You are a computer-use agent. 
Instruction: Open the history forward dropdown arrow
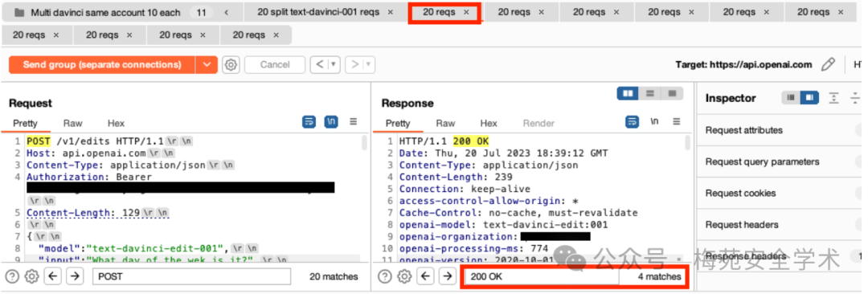click(x=369, y=65)
